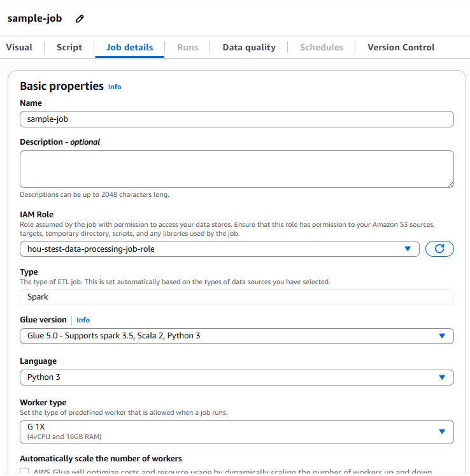
Task: Click the Schedules tab
Action: click(322, 47)
